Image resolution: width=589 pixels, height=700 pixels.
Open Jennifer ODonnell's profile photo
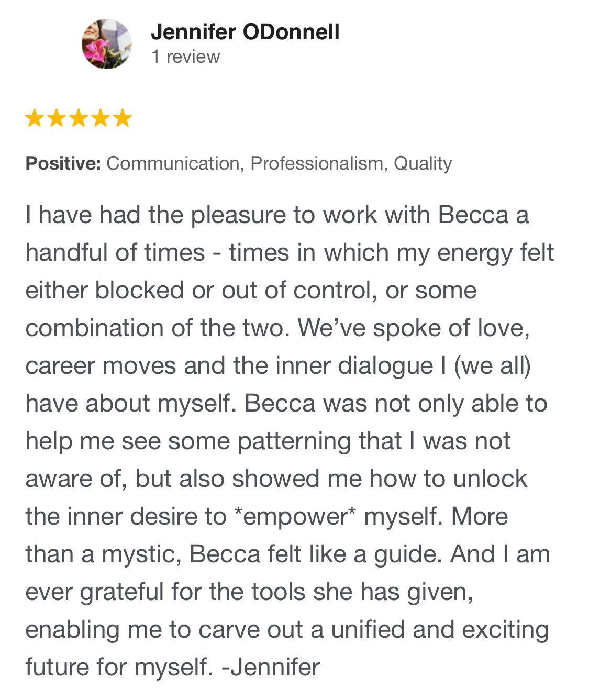pyautogui.click(x=107, y=44)
